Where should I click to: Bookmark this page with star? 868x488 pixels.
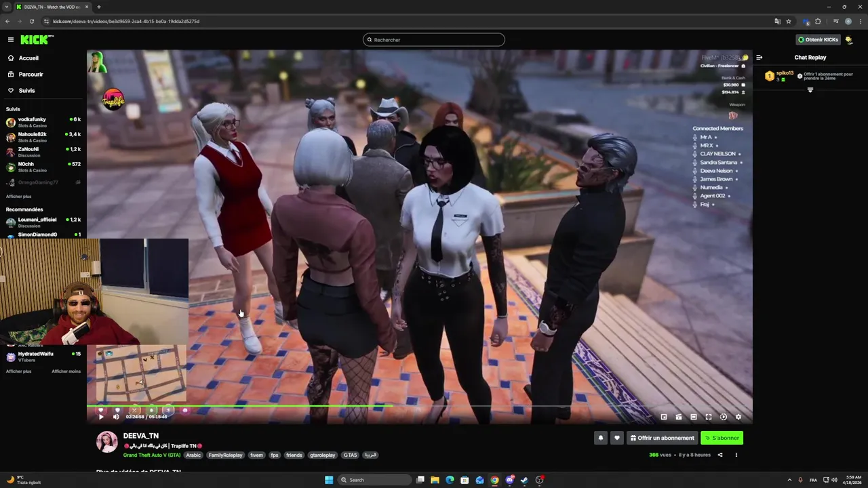point(789,21)
